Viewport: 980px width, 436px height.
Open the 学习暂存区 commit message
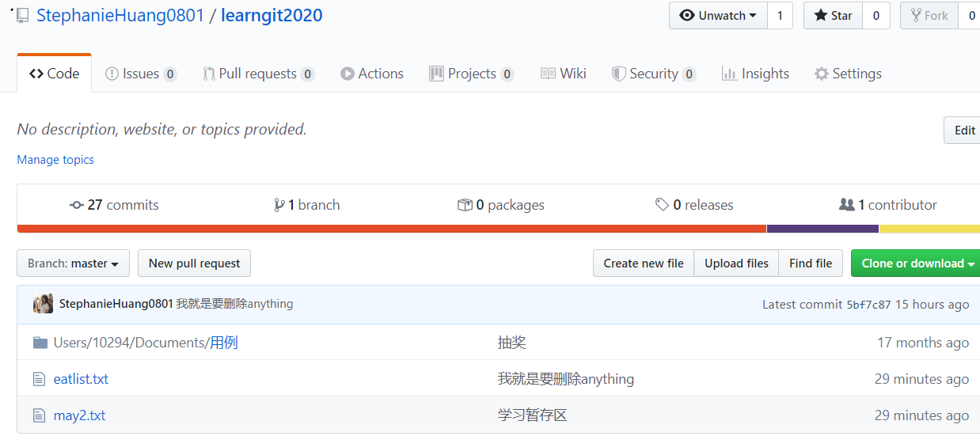click(533, 415)
